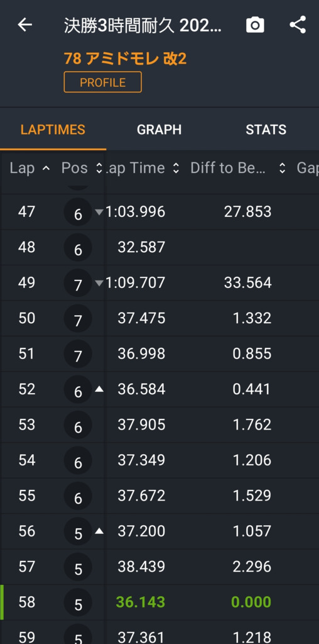
Task: Open the PROFILE button
Action: 102,82
